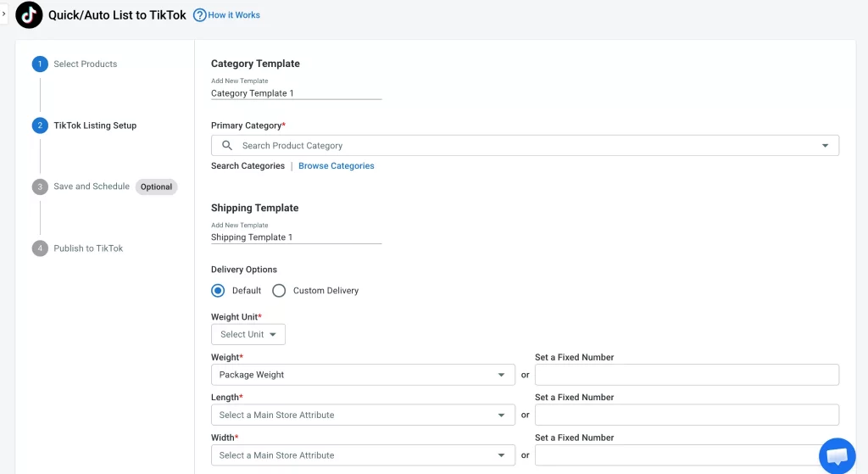Click step 1 circle Select Products
This screenshot has width=868, height=474.
tap(40, 64)
